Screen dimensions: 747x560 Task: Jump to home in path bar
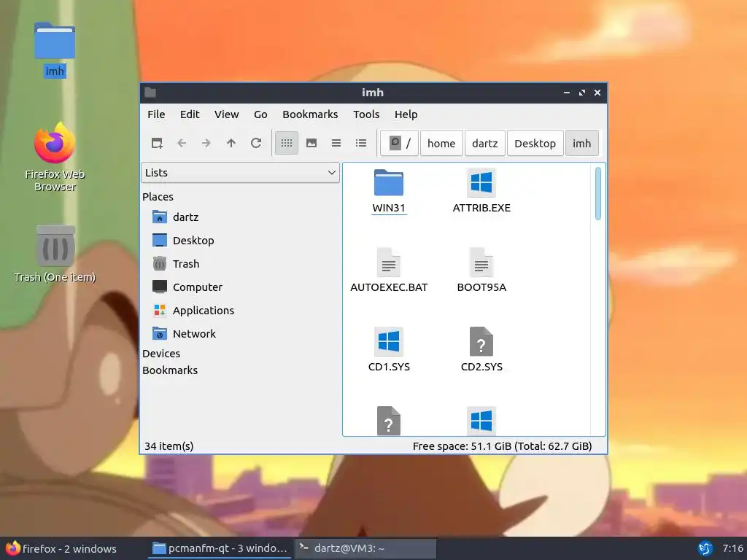(x=441, y=143)
